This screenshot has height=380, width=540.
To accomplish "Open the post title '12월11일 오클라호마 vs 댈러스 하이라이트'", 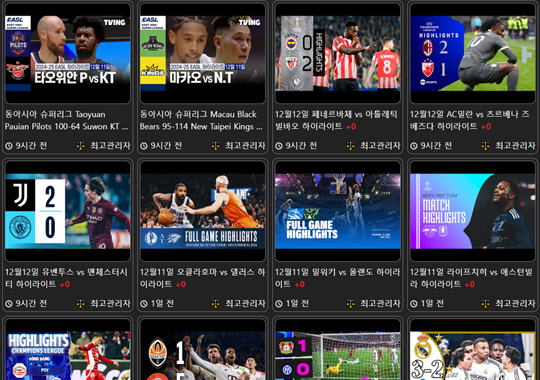I will pos(202,278).
